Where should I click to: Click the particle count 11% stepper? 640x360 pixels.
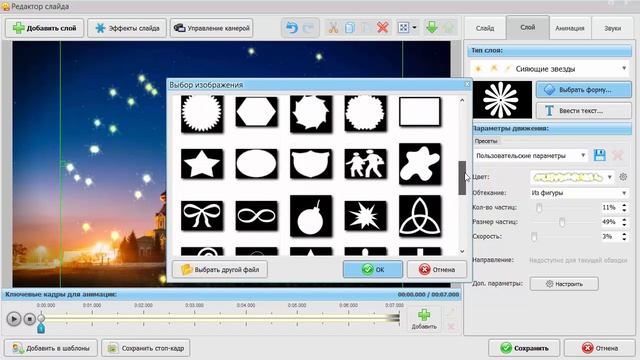(x=624, y=208)
